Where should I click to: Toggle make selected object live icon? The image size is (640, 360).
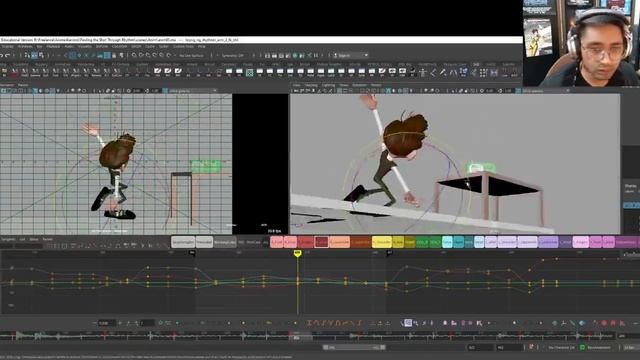pos(169,55)
